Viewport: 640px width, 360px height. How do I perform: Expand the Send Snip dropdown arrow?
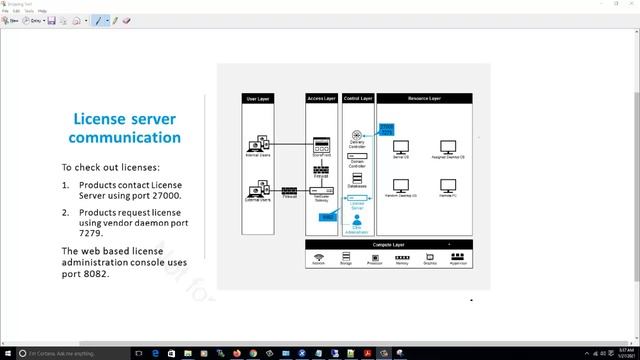pos(86,20)
